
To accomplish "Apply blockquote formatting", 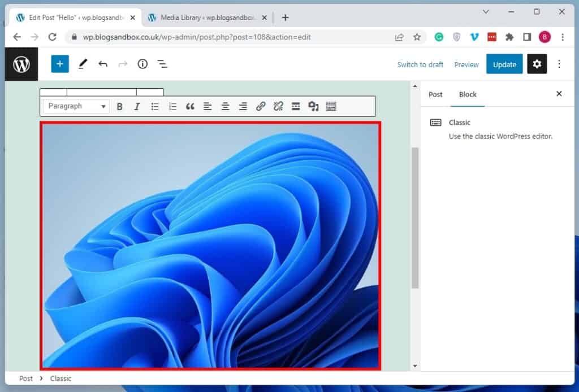I will 190,107.
